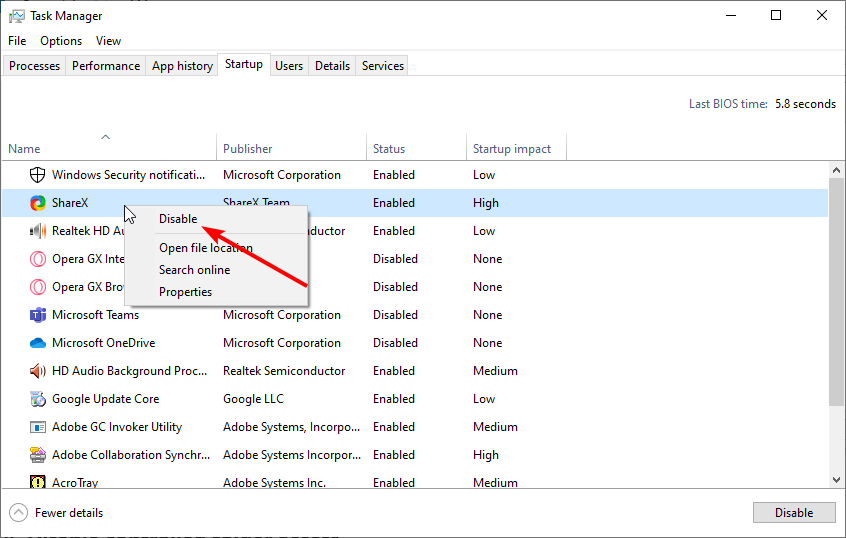Sort entries by Status column header
This screenshot has height=538, width=846.
click(x=389, y=149)
